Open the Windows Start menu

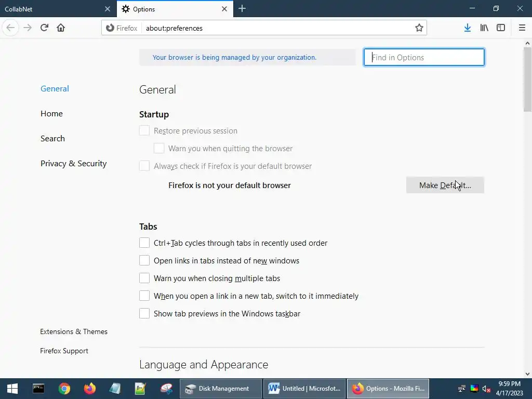pyautogui.click(x=12, y=389)
